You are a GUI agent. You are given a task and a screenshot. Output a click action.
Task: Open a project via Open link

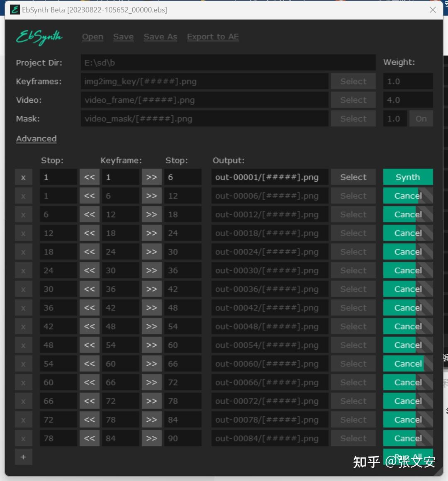(x=93, y=37)
